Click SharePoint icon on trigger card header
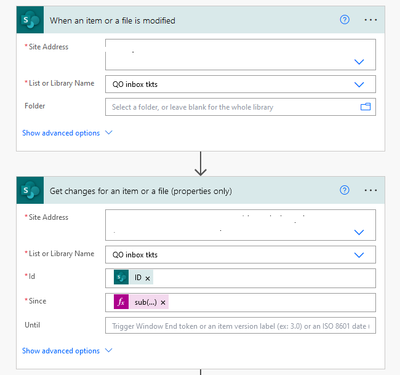 [30, 20]
